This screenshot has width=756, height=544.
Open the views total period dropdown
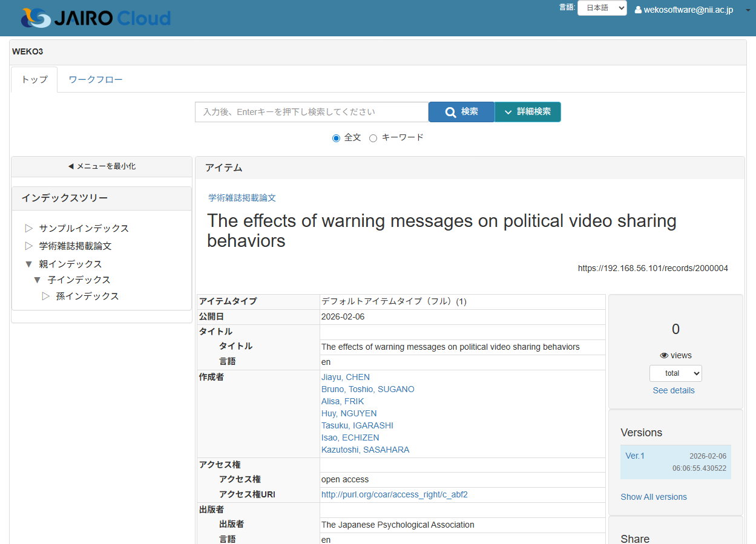675,373
